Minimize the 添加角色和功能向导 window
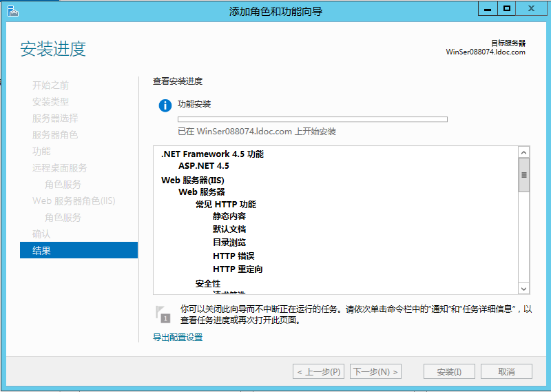The image size is (551, 392). click(488, 9)
